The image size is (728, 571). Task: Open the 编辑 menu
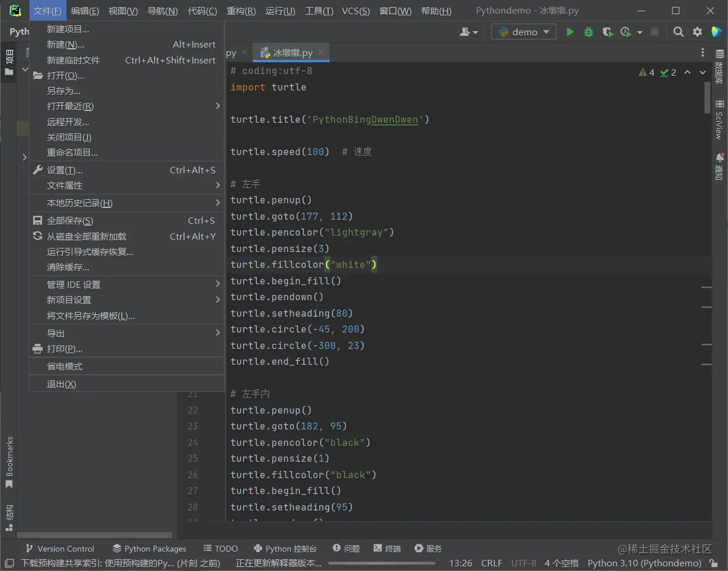coord(85,11)
